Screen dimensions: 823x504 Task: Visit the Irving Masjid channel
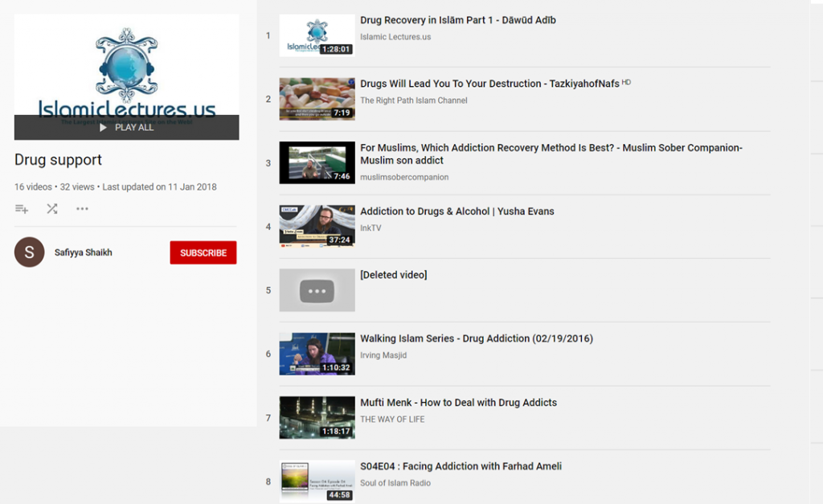(383, 355)
